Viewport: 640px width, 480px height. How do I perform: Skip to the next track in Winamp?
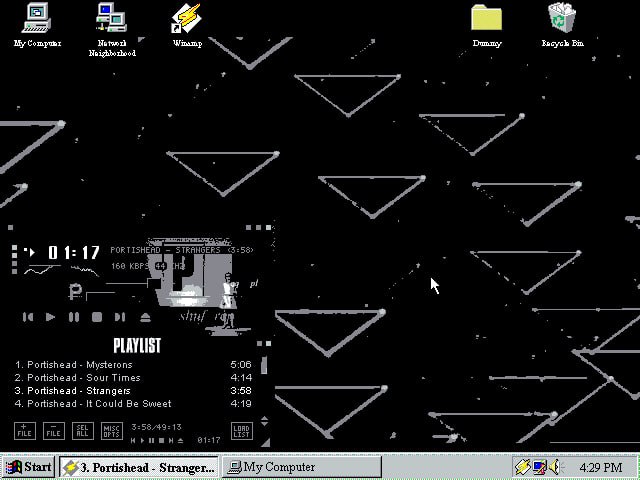[120, 317]
